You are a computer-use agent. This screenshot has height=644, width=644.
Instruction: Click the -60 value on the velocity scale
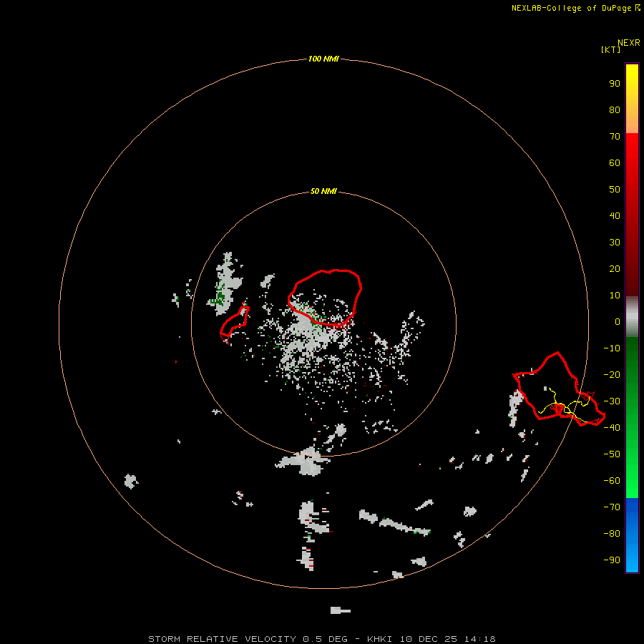(x=612, y=481)
